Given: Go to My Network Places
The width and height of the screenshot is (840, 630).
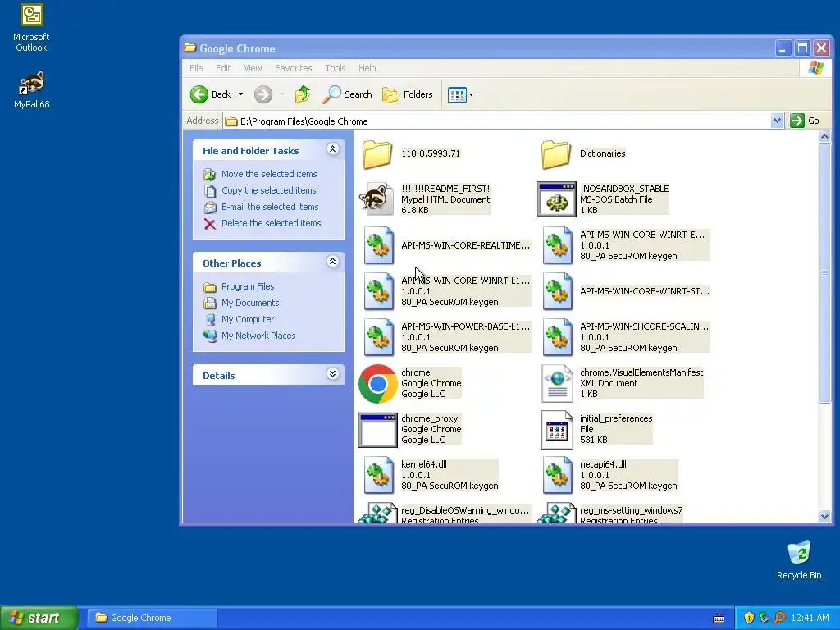Looking at the screenshot, I should [258, 336].
